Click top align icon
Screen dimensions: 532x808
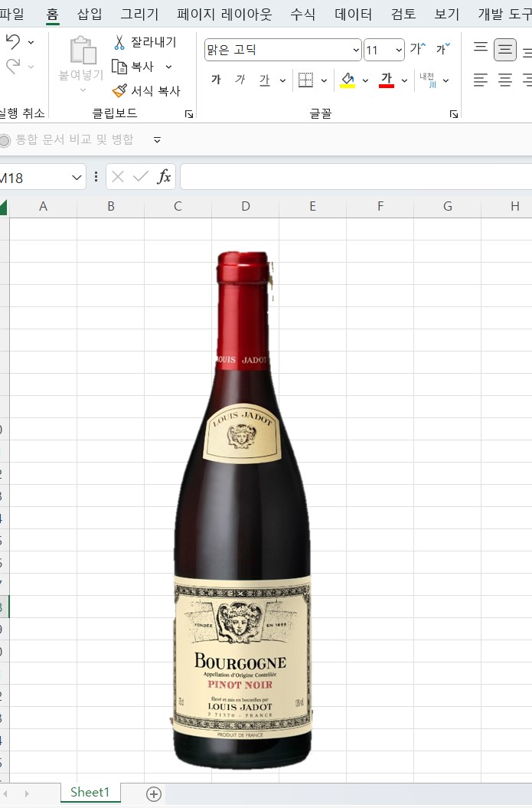click(481, 48)
